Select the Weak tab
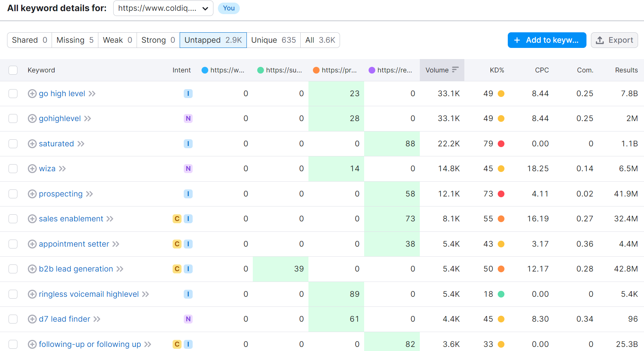This screenshot has width=644, height=351. click(x=117, y=40)
